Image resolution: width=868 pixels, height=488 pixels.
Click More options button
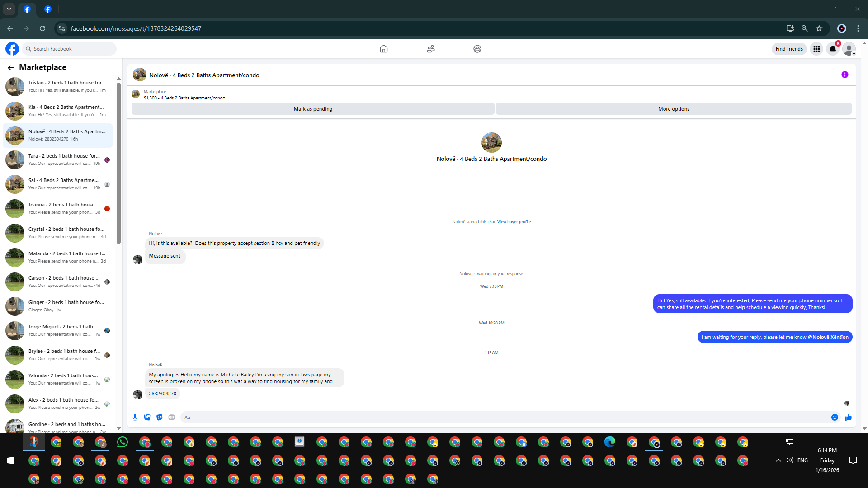pos(674,109)
